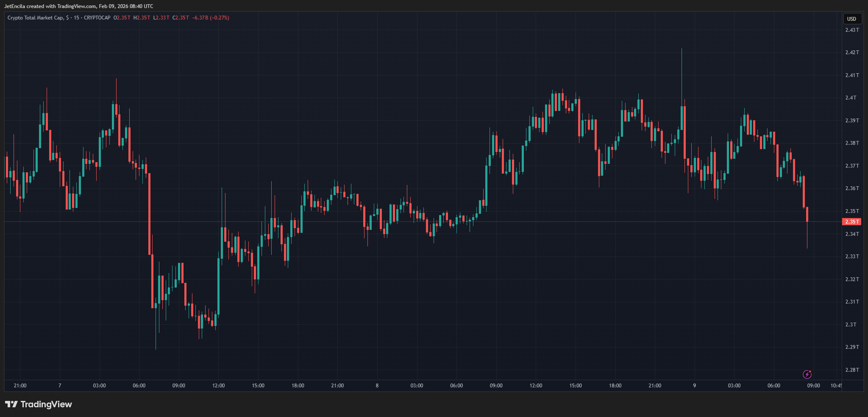The width and height of the screenshot is (868, 417).
Task: Click the 2.4T price axis label
Action: (x=851, y=98)
